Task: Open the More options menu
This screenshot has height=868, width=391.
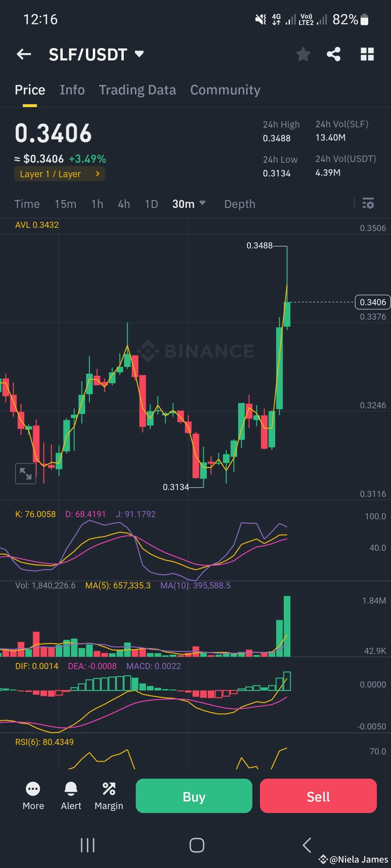Action: pyautogui.click(x=33, y=796)
